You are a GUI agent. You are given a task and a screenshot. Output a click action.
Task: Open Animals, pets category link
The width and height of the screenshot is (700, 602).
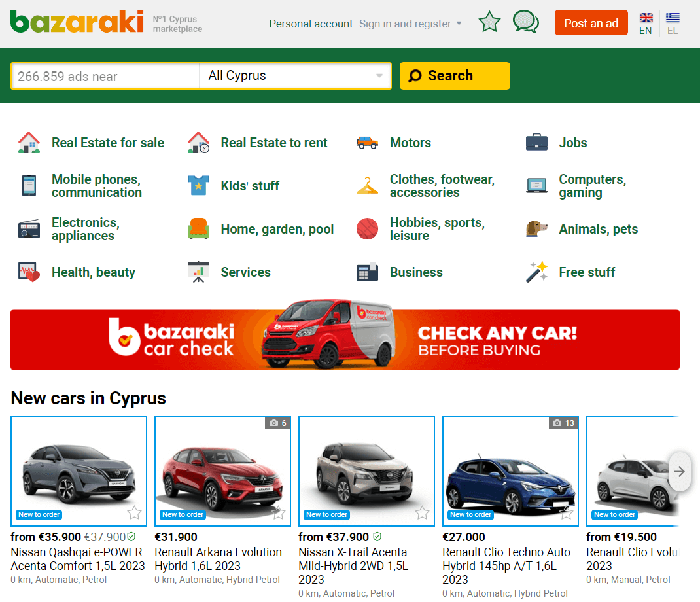pos(598,229)
